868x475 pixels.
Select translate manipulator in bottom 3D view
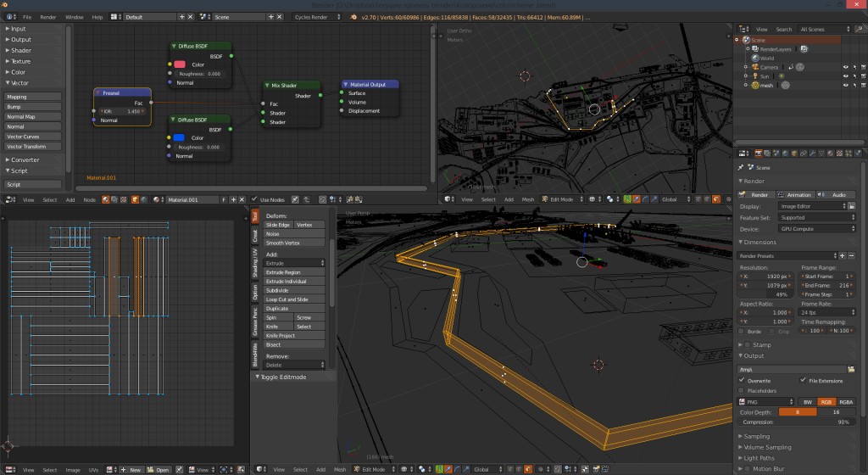(448, 469)
